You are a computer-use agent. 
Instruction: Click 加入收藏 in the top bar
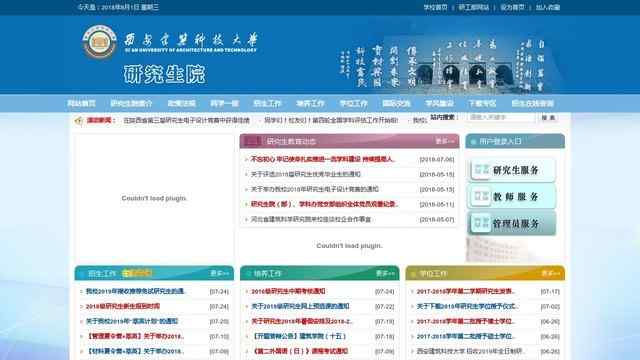[x=548, y=7]
